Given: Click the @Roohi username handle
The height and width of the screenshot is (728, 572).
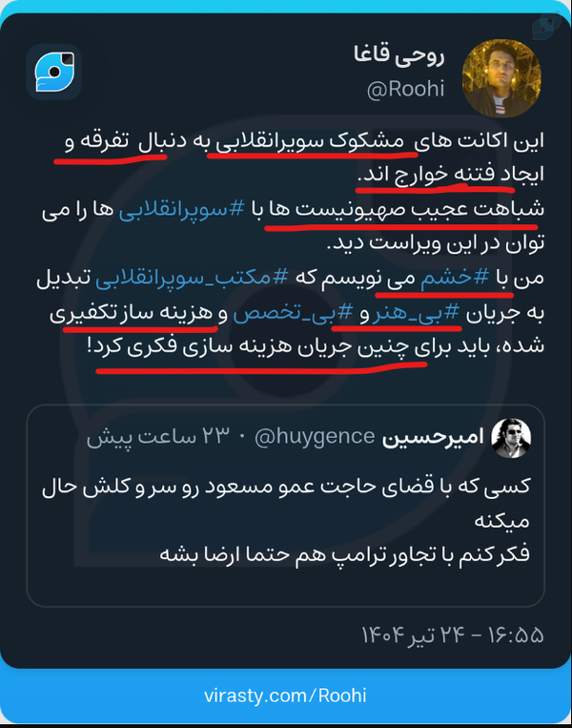Looking at the screenshot, I should coord(405,89).
